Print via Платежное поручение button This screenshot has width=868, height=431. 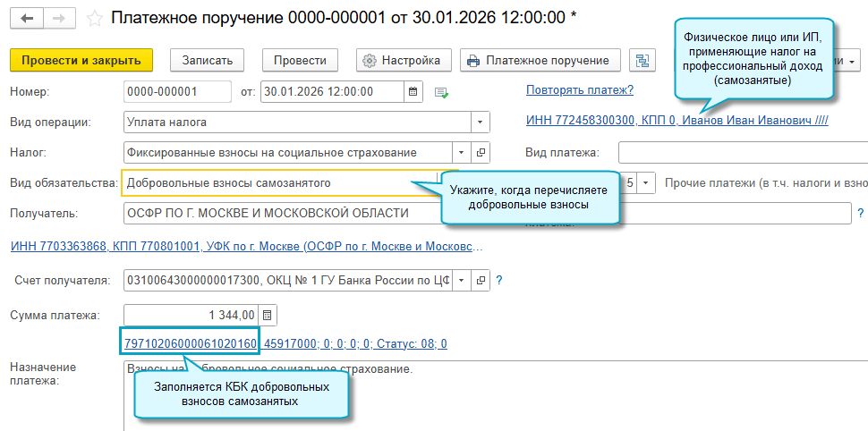540,61
